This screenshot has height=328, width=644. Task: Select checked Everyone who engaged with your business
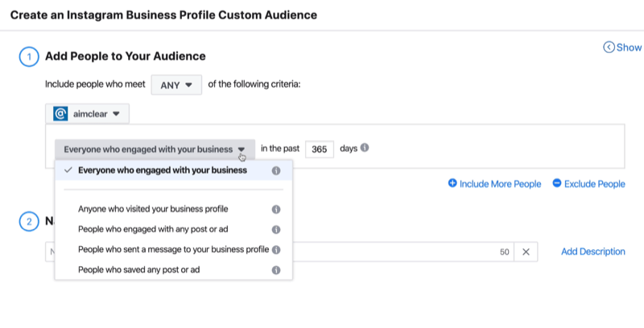[173, 170]
